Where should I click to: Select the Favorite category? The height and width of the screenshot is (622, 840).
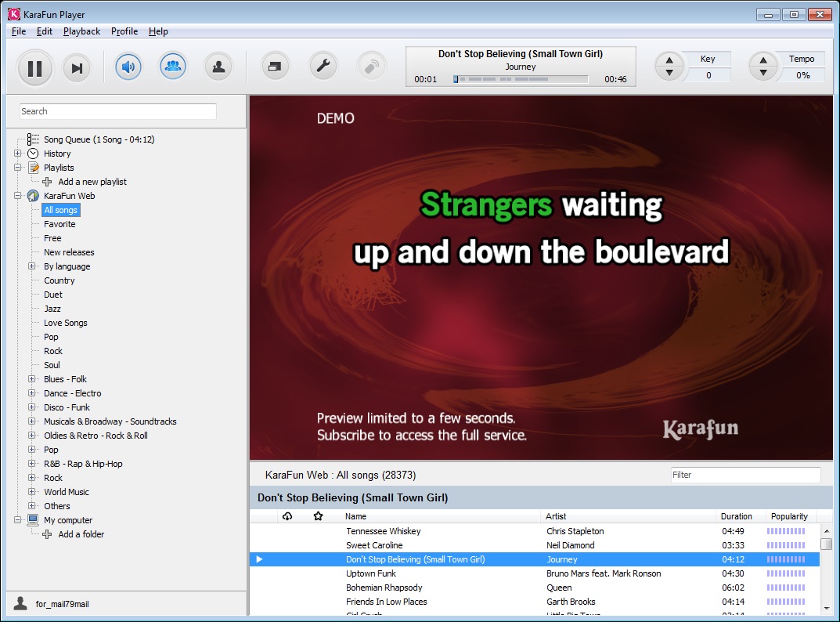coord(59,224)
